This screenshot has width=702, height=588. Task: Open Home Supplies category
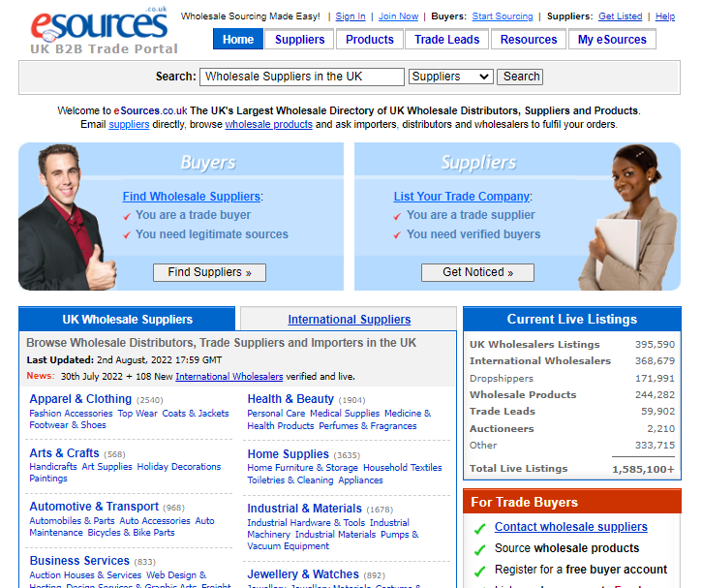pyautogui.click(x=289, y=454)
